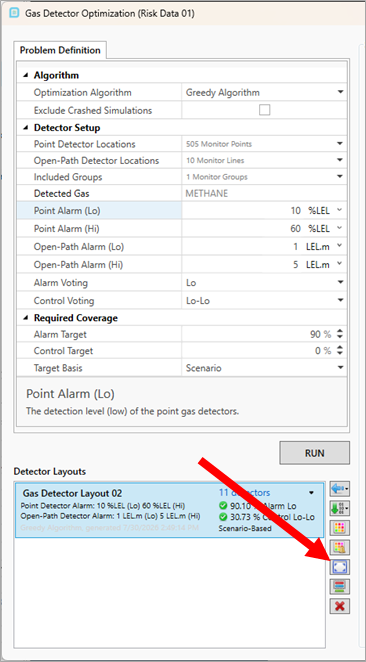Adjust the Alarm Target percent stepper
Image resolution: width=366 pixels, height=662 pixels.
coord(340,334)
